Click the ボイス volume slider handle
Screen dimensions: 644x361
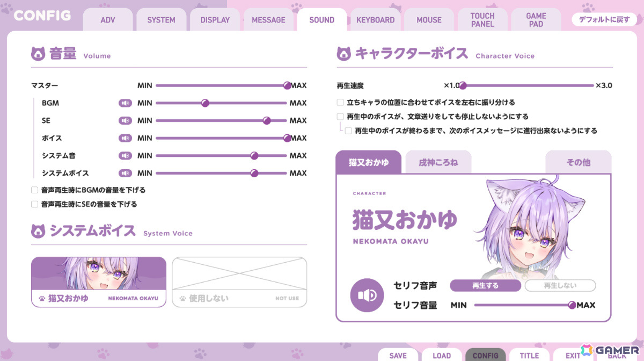pos(287,138)
